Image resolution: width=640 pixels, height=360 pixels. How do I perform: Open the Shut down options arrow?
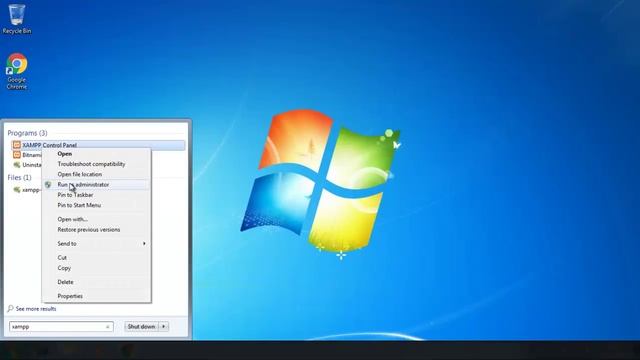coord(164,327)
